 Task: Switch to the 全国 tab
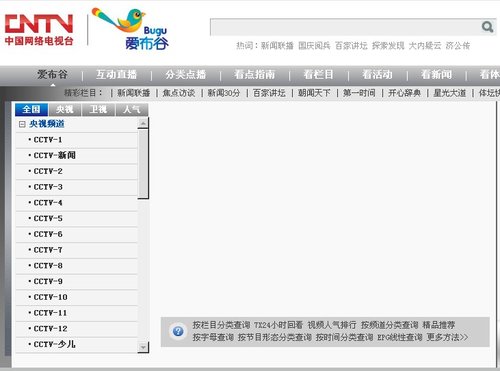[x=32, y=109]
